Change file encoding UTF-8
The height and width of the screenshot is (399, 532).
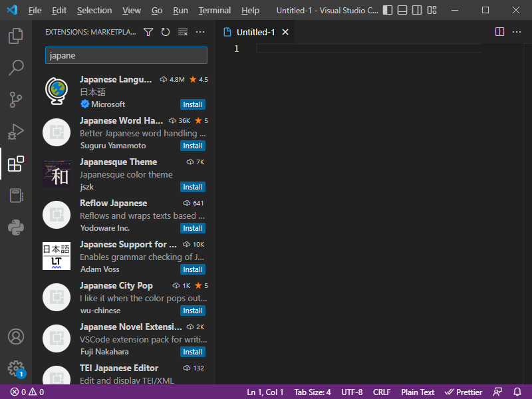click(352, 392)
